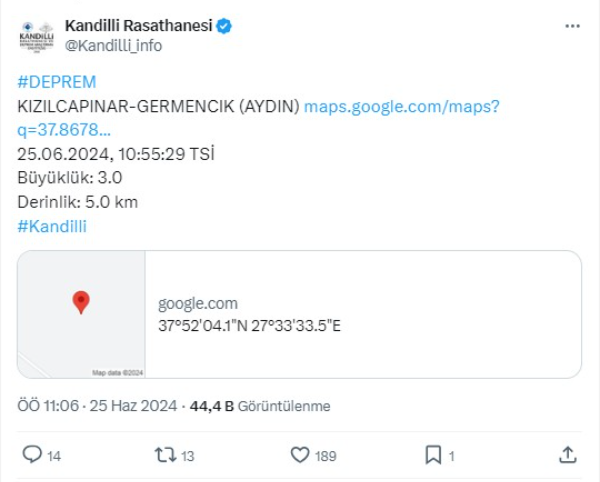
Task: Open the google.com coordinates link card
Action: tap(362, 314)
